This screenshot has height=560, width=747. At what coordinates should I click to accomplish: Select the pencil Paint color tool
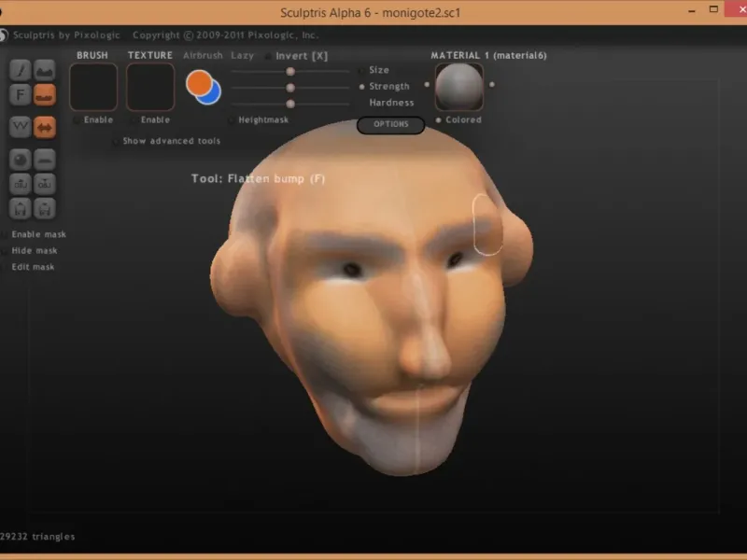tap(20, 70)
